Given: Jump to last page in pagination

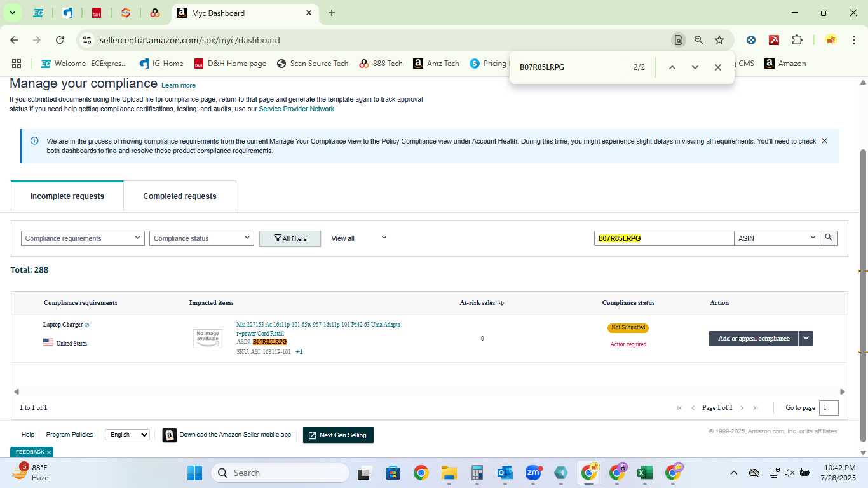Looking at the screenshot, I should point(756,408).
